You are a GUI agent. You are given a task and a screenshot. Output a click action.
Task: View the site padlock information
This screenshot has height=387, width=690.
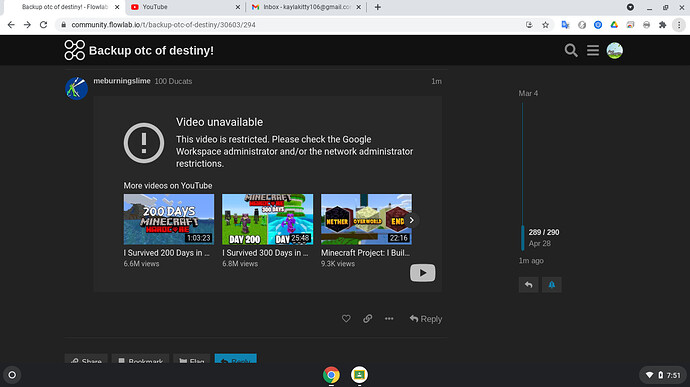point(63,25)
